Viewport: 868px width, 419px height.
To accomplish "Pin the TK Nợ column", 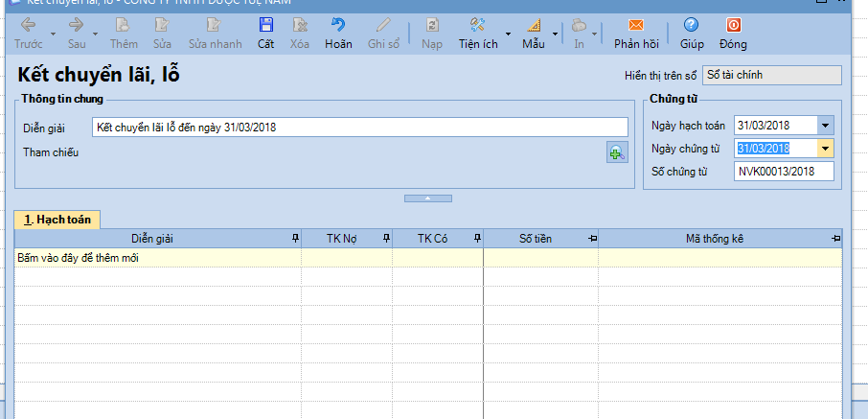I will 386,239.
